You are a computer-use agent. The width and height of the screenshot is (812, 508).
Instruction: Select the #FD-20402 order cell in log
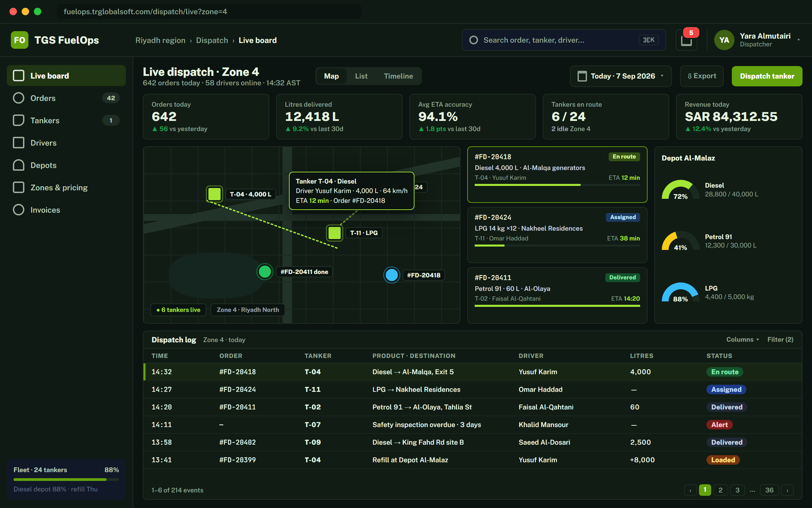(238, 442)
